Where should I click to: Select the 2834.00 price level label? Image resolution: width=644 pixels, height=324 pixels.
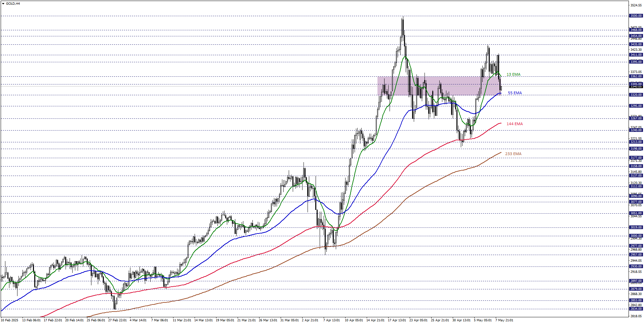point(636,309)
